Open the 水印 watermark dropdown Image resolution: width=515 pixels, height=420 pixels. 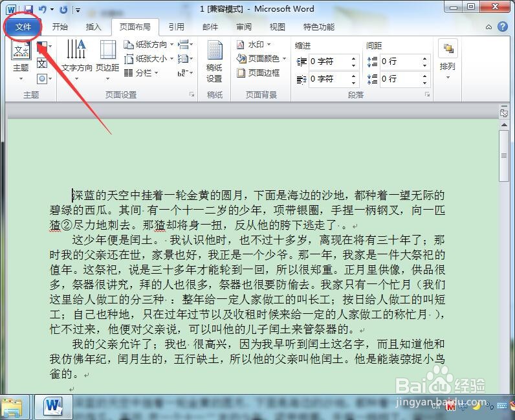[254, 45]
